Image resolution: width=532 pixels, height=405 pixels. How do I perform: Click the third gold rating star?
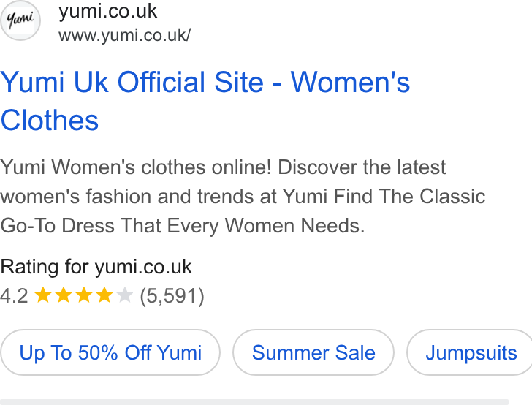point(84,295)
